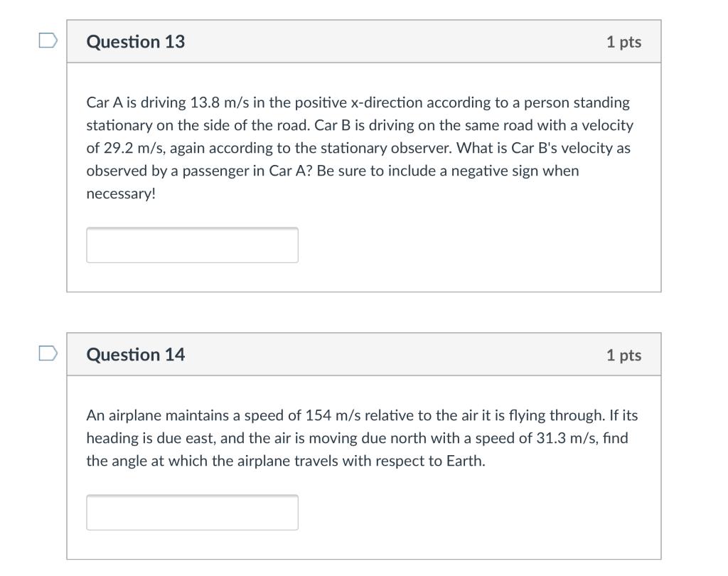Screen dimensions: 728x576
Task: Click the Question 14 heading title
Action: (136, 355)
